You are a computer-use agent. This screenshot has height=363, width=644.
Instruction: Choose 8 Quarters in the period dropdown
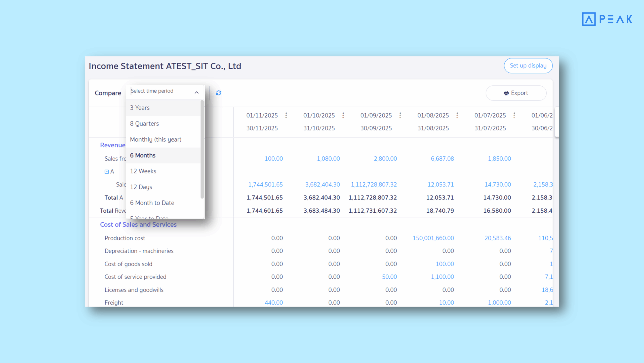coord(144,123)
